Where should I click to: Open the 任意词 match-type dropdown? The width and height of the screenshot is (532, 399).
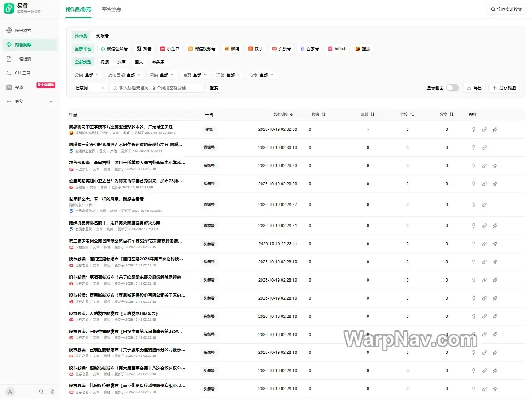tap(90, 88)
